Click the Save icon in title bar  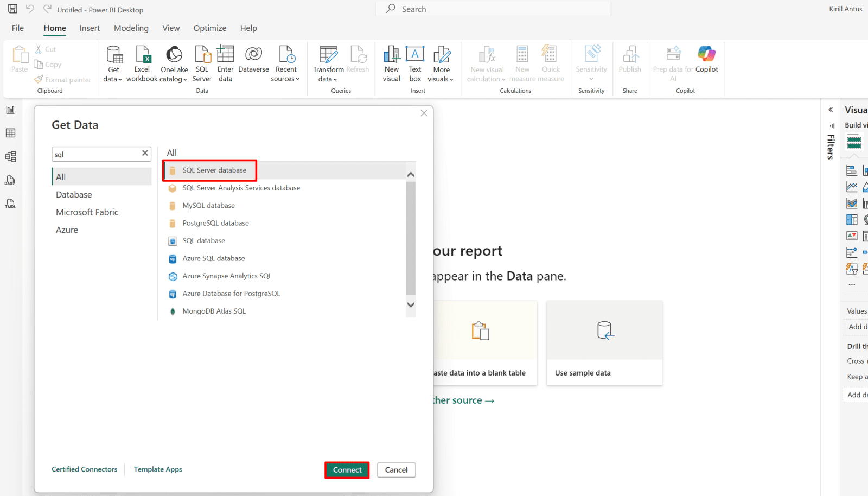12,9
